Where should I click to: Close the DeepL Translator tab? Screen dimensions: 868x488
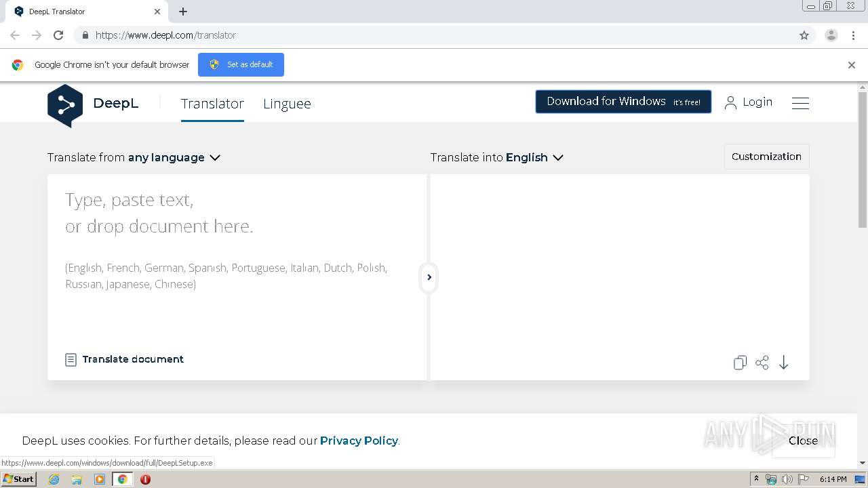coord(157,12)
